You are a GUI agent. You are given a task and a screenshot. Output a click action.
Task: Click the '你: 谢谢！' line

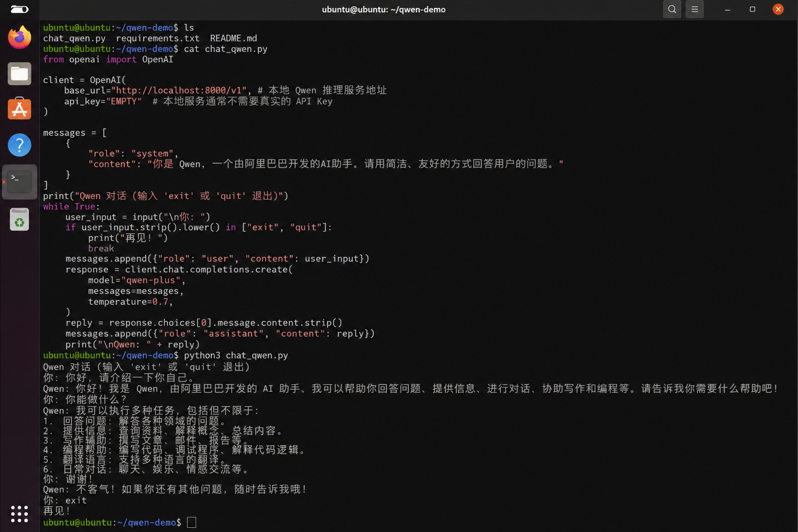click(x=68, y=479)
